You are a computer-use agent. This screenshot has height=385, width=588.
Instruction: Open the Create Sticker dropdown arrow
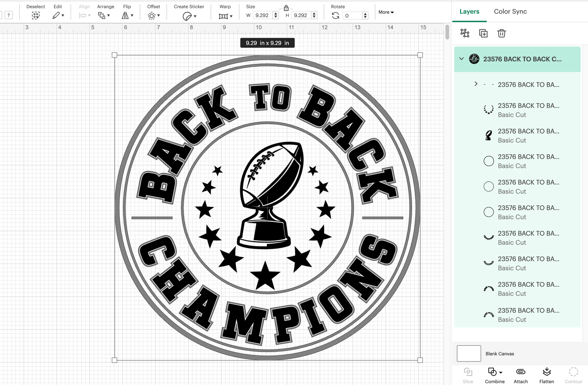(x=195, y=16)
